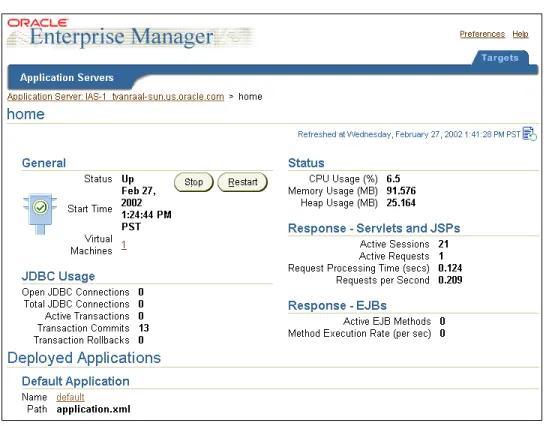Image resolution: width=549 pixels, height=426 pixels.
Task: Click the Request Processing Time value 0.124
Action: [x=450, y=268]
